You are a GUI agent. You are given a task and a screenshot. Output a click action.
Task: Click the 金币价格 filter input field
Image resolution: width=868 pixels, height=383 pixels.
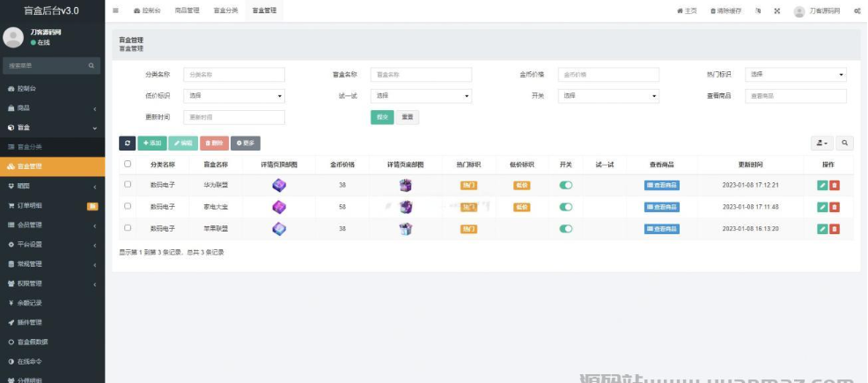click(608, 74)
